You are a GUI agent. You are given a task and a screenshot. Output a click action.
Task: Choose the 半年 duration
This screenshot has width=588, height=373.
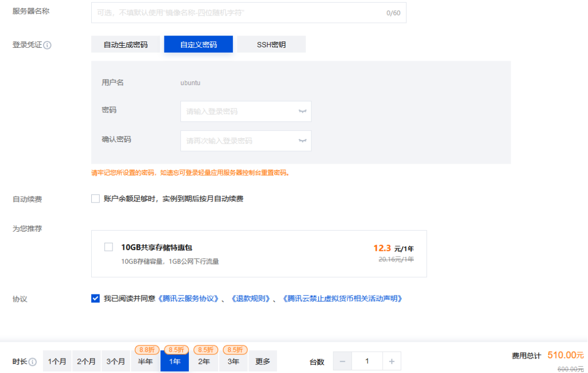point(145,361)
